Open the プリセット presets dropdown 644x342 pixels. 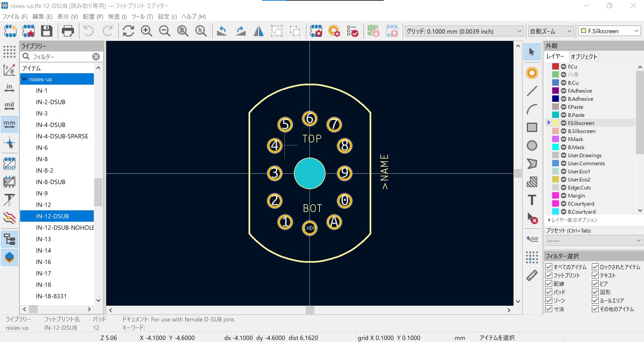(594, 241)
